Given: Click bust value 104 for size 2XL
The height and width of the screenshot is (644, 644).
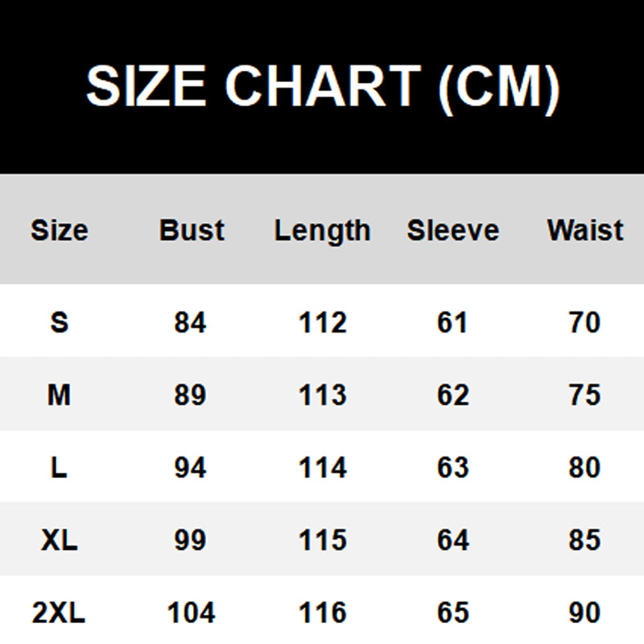Looking at the screenshot, I should (x=191, y=613).
